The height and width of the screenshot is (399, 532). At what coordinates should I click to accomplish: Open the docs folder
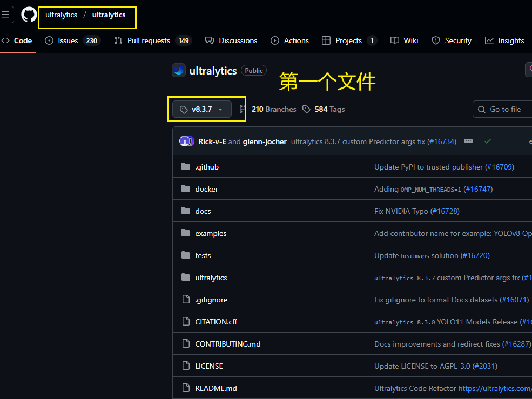[x=203, y=211]
